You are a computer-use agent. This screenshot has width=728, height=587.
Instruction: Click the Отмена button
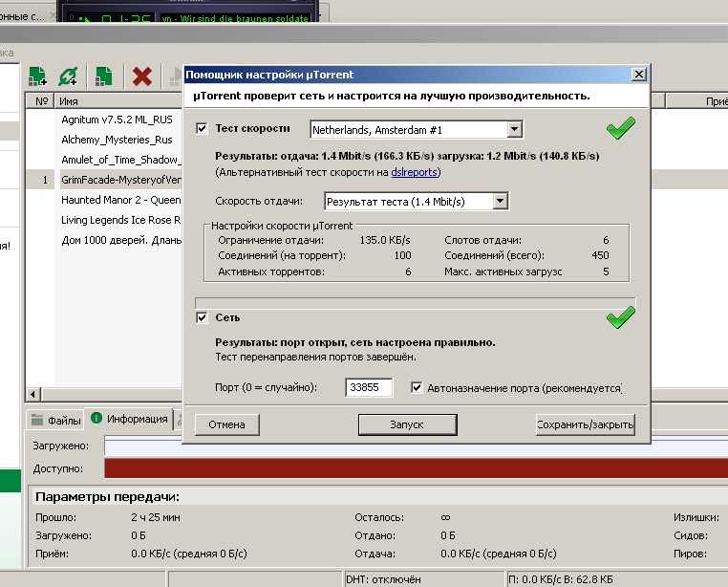click(226, 424)
